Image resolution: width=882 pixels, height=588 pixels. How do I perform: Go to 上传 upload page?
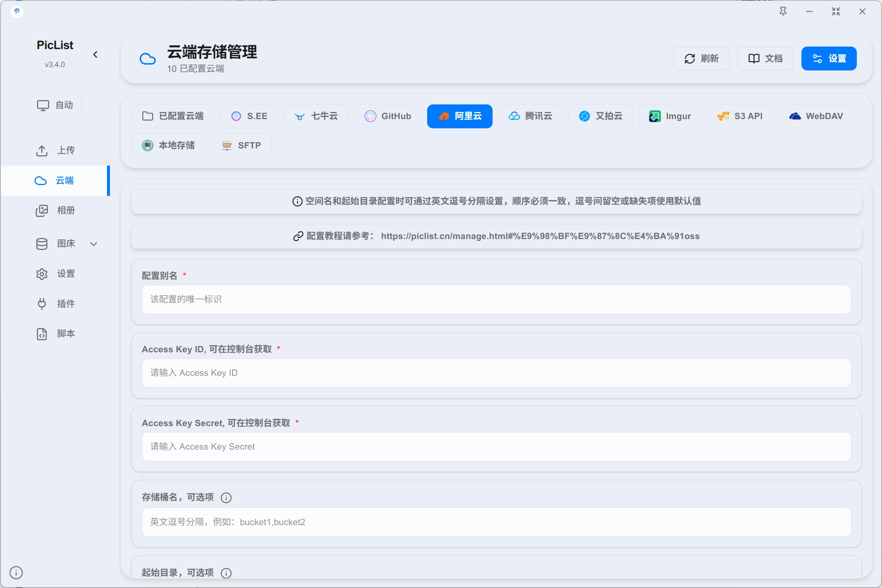(55, 151)
